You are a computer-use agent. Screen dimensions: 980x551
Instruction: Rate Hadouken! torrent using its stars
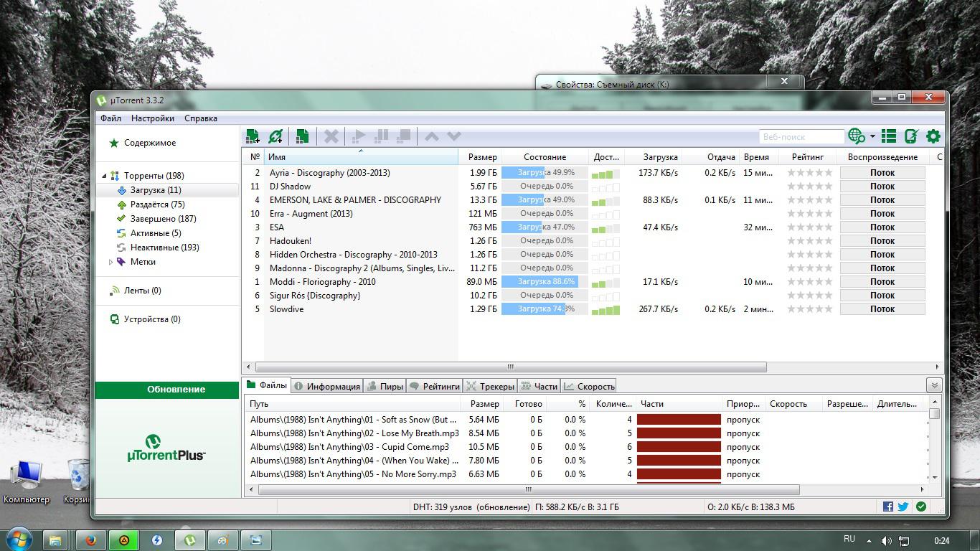click(x=810, y=241)
